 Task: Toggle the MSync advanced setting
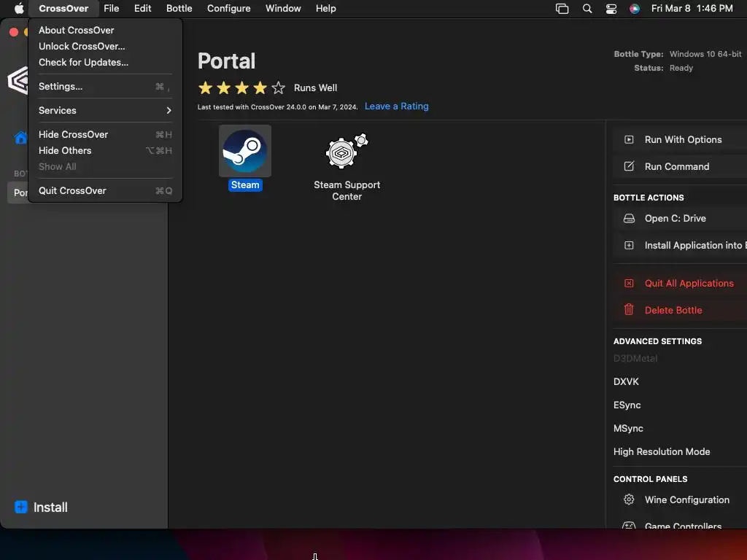628,428
